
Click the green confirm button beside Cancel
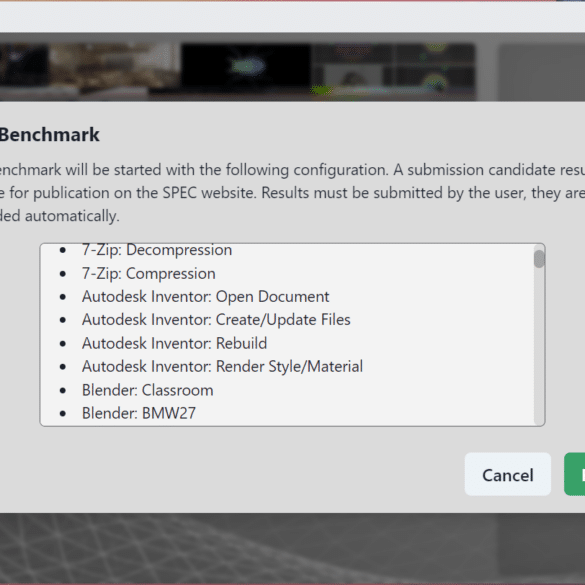575,474
